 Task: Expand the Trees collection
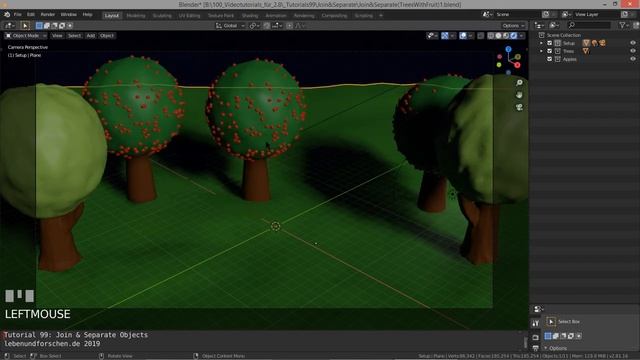(542, 51)
